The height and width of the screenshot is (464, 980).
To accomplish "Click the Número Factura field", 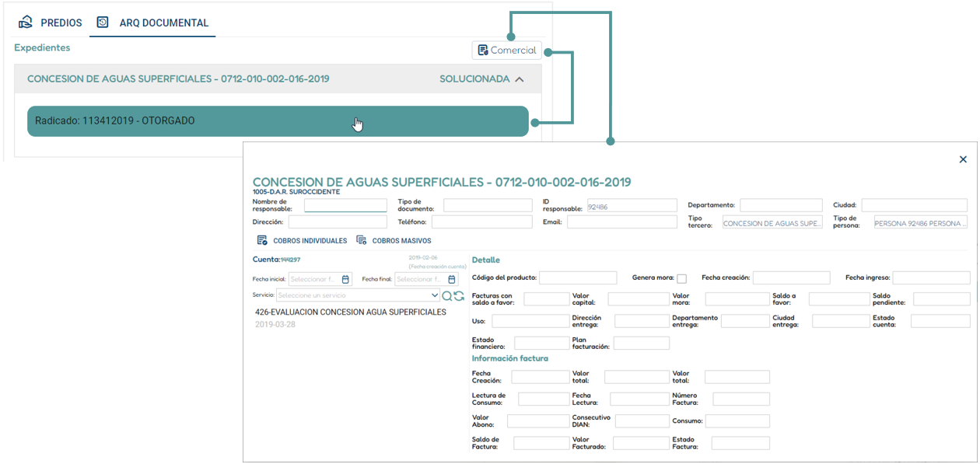I will point(741,399).
